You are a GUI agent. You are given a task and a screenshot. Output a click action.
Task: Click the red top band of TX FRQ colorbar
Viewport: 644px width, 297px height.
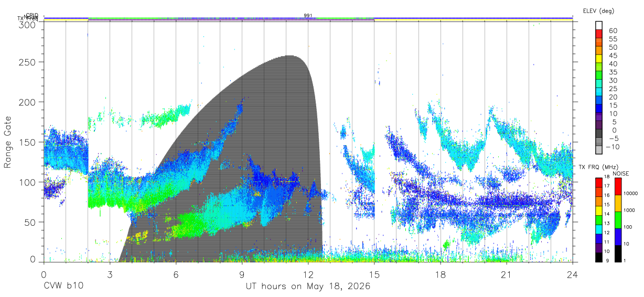coord(599,182)
